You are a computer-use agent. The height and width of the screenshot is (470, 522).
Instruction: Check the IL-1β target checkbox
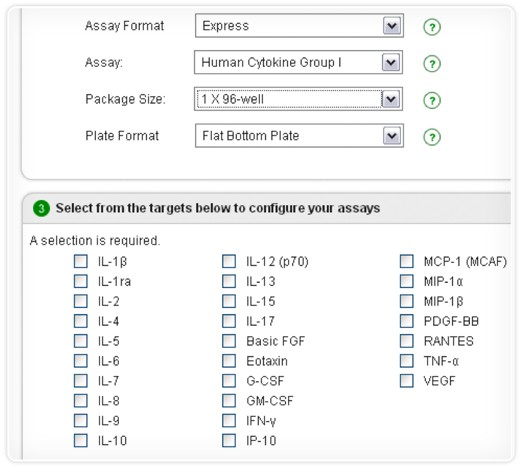click(x=81, y=261)
